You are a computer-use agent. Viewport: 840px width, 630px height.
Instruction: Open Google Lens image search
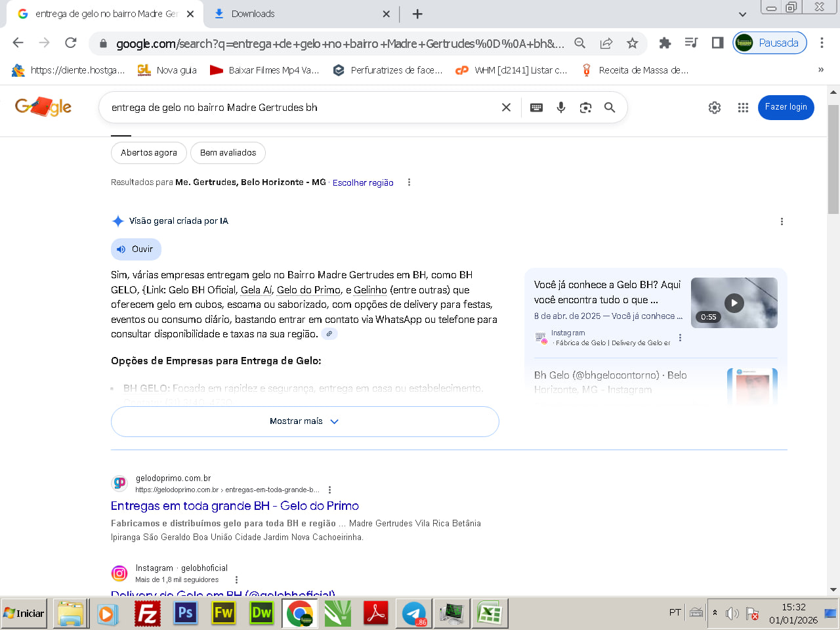(x=585, y=108)
